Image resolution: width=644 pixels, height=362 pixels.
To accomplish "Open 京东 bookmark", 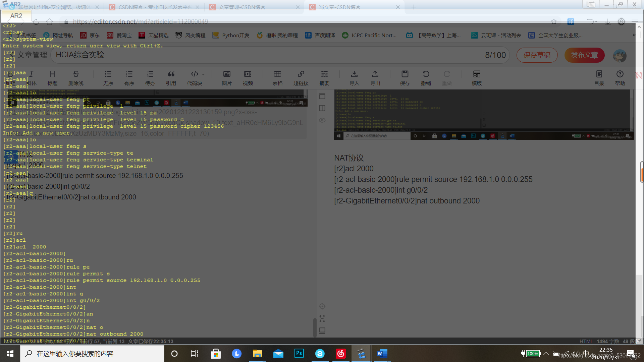I will [x=90, y=35].
